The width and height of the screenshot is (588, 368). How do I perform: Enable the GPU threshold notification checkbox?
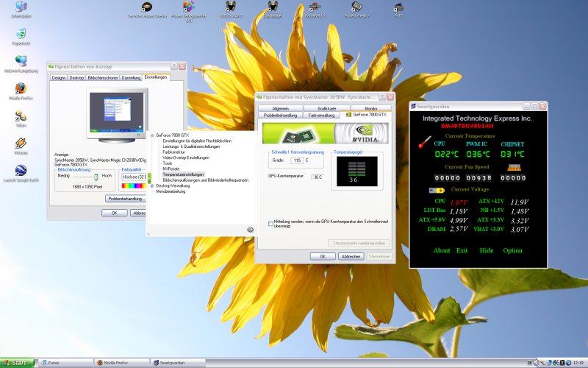point(270,224)
